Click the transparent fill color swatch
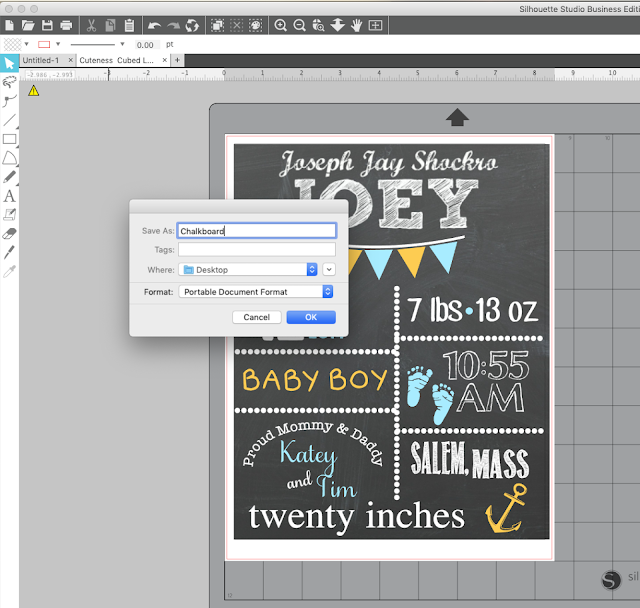The width and height of the screenshot is (640, 608). pyautogui.click(x=12, y=44)
